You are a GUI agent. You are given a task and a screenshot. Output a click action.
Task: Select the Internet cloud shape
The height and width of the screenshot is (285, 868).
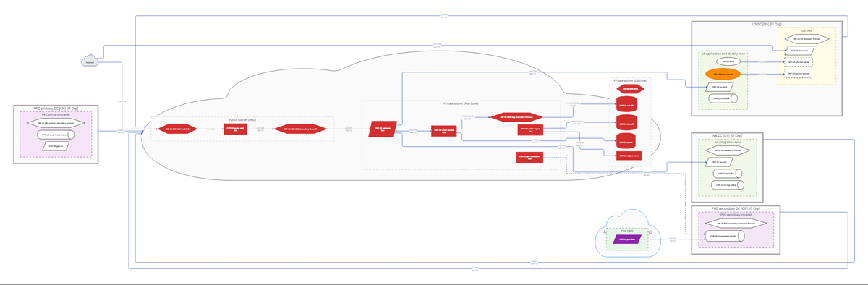click(x=90, y=61)
